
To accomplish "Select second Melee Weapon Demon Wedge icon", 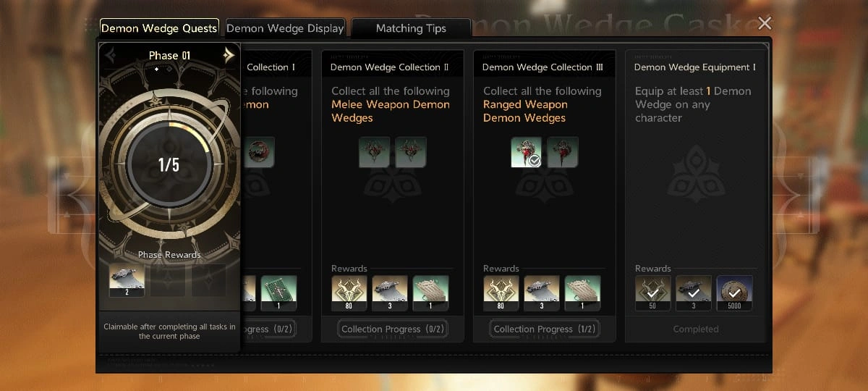I will pyautogui.click(x=411, y=152).
